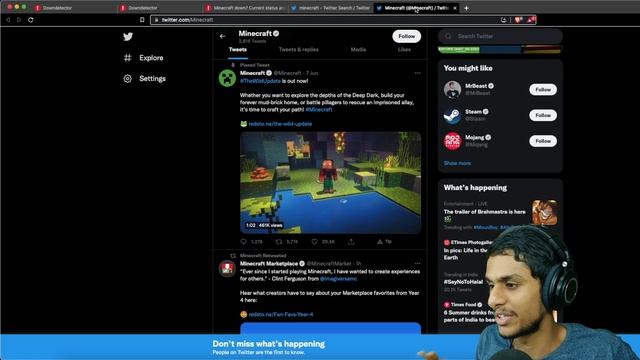Switch to minecraft Twitter Search tab
This screenshot has width=640, height=360.
[x=331, y=8]
